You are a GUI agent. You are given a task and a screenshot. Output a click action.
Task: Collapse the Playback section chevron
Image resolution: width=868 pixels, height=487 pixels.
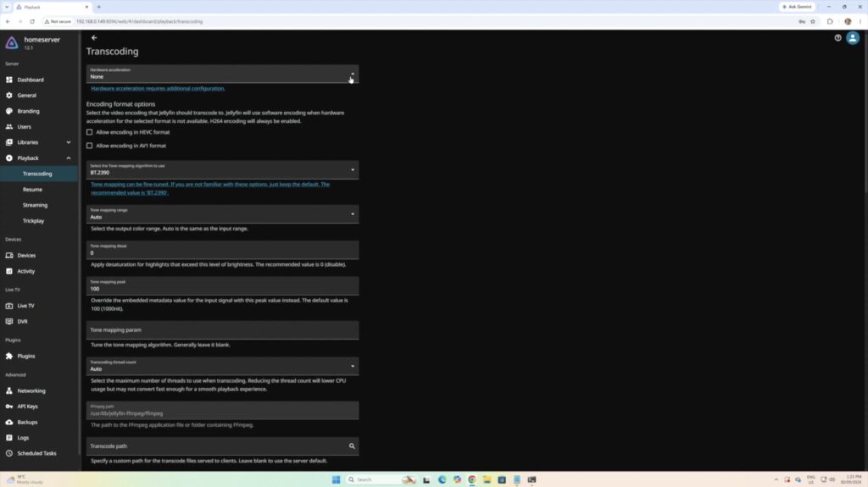tap(69, 158)
